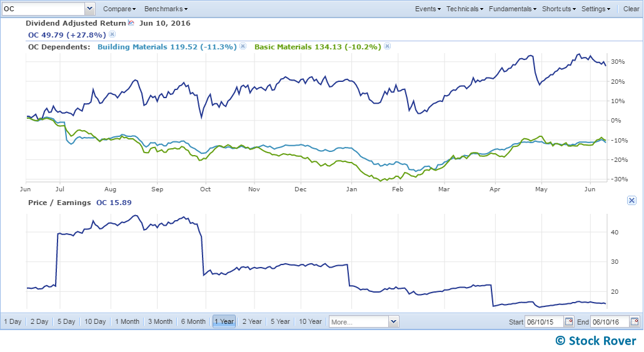Click the OC 49.79 (+27.8%) label
This screenshot has width=644, height=352.
pyautogui.click(x=67, y=35)
